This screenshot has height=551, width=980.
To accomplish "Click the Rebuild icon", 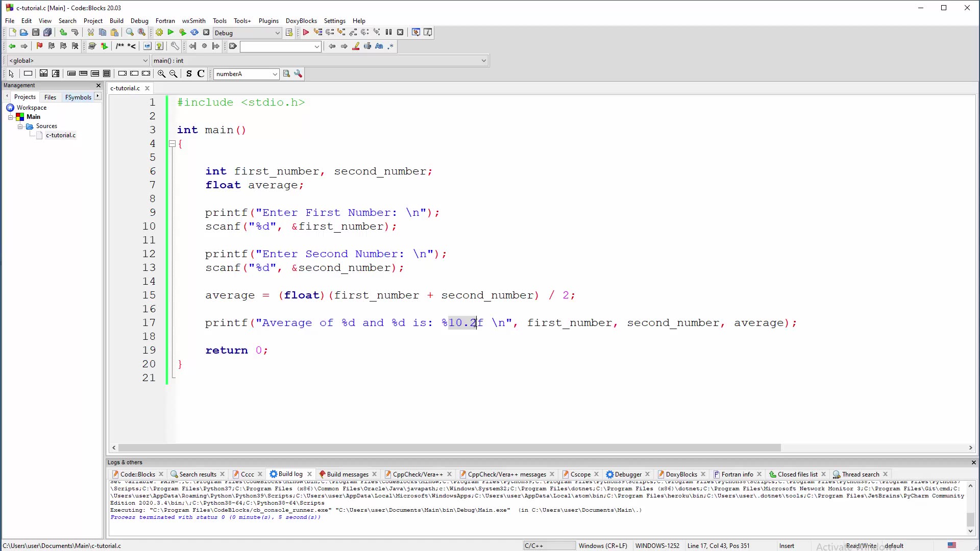I will (194, 32).
